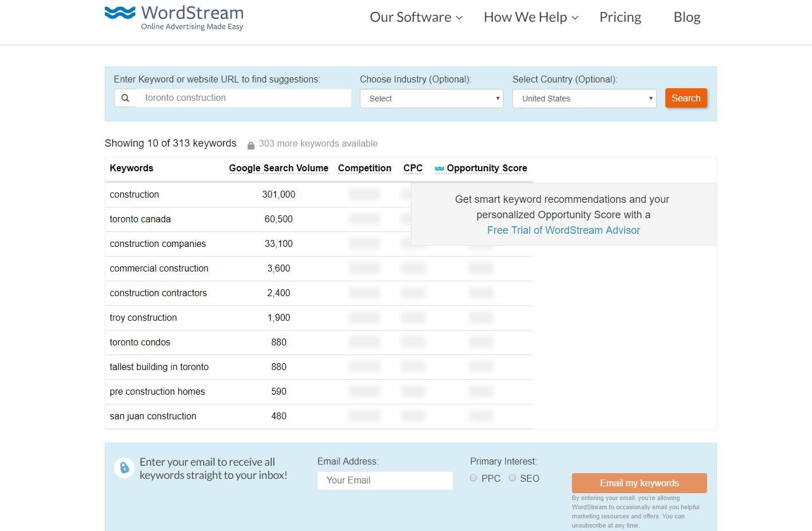Open the Select Country dropdown
Screen dimensions: 812x531
pyautogui.click(x=585, y=99)
